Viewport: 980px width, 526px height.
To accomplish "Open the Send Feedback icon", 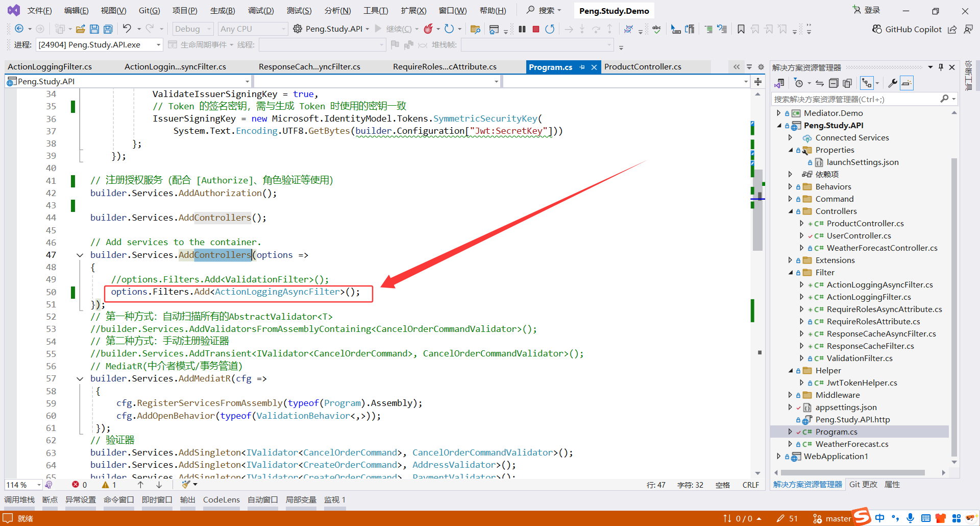I will point(968,29).
